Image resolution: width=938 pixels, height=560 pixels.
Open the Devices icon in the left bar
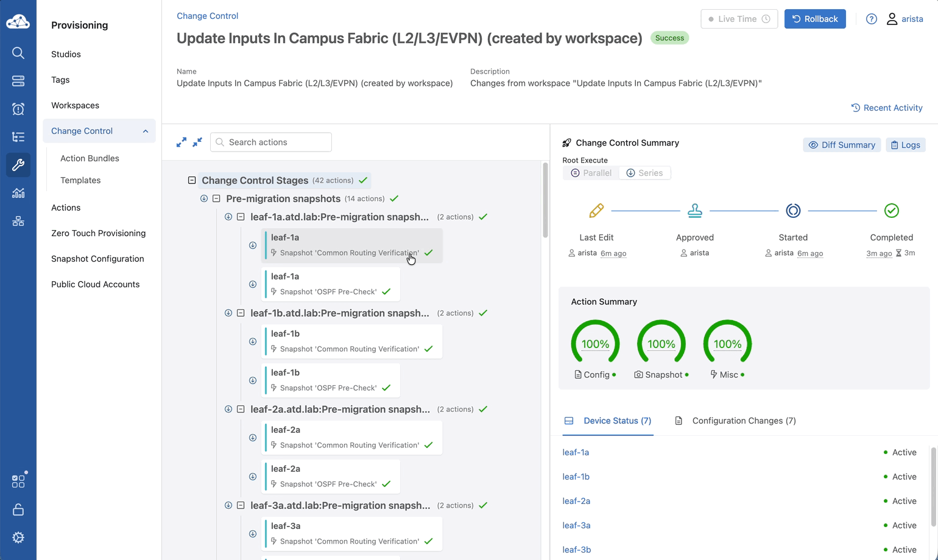18,81
